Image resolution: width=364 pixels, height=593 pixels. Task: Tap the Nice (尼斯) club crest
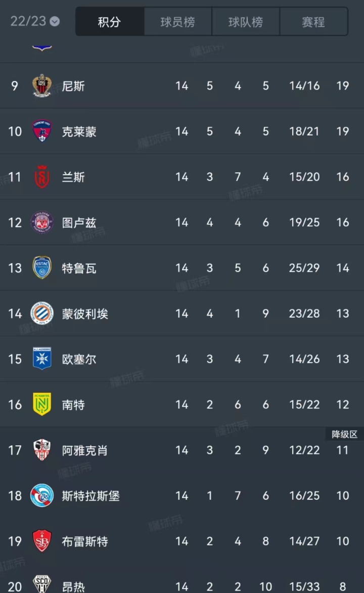click(x=42, y=86)
